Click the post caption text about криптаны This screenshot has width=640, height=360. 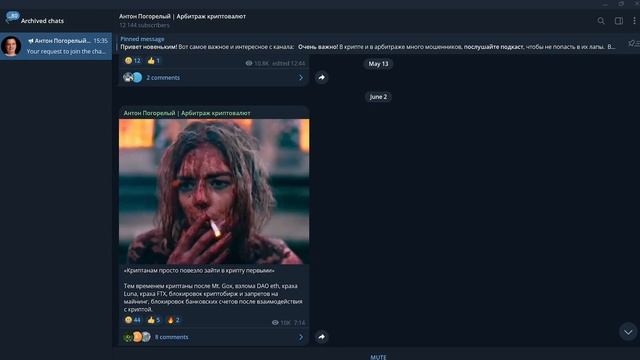(x=213, y=290)
